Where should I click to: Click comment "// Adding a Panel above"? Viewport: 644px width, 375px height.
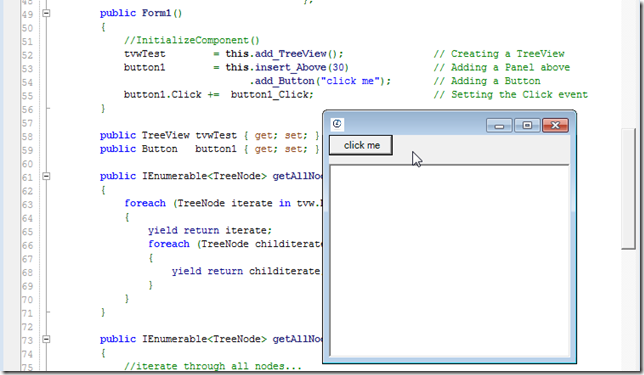tap(502, 67)
